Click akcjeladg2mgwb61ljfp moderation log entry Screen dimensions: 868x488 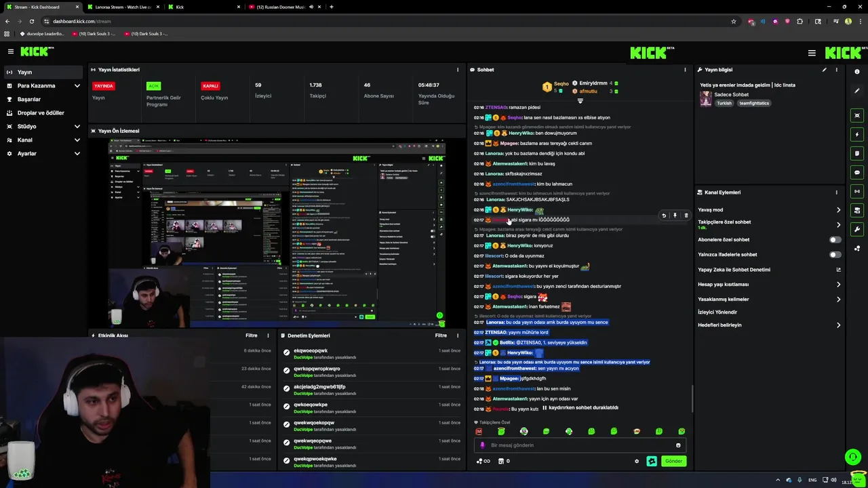[372, 390]
